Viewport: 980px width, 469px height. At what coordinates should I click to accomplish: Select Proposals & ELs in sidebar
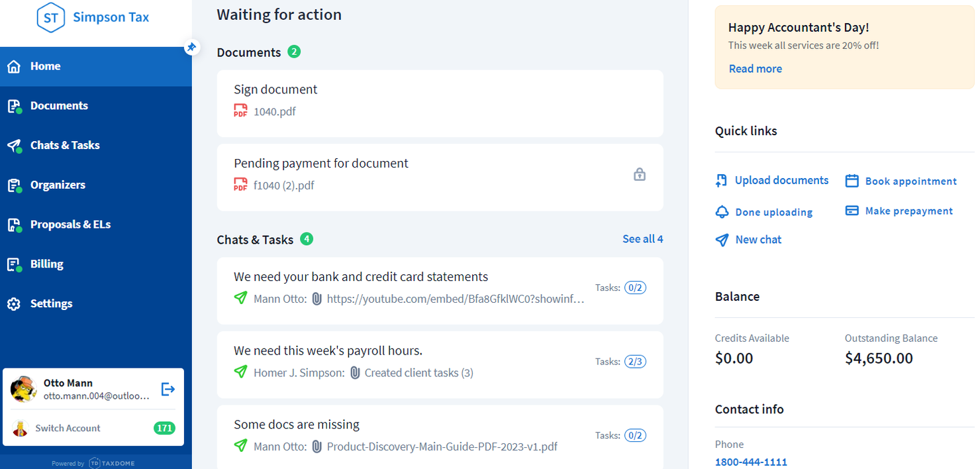[x=70, y=225]
